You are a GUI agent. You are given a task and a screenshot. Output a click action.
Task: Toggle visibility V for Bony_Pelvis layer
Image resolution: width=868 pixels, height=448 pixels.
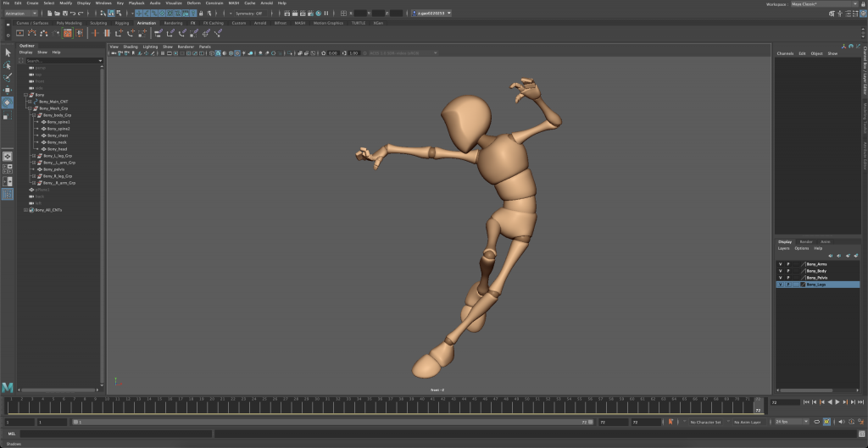point(780,278)
